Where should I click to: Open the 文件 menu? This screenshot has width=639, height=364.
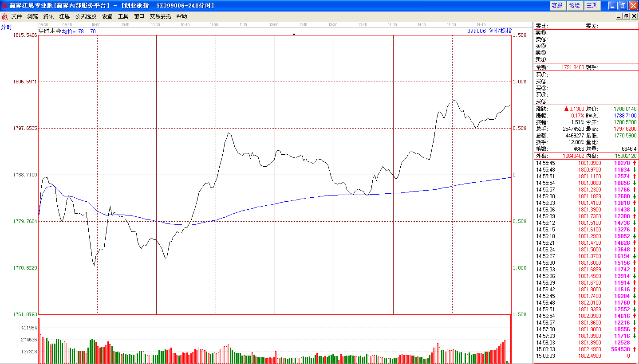pyautogui.click(x=16, y=16)
